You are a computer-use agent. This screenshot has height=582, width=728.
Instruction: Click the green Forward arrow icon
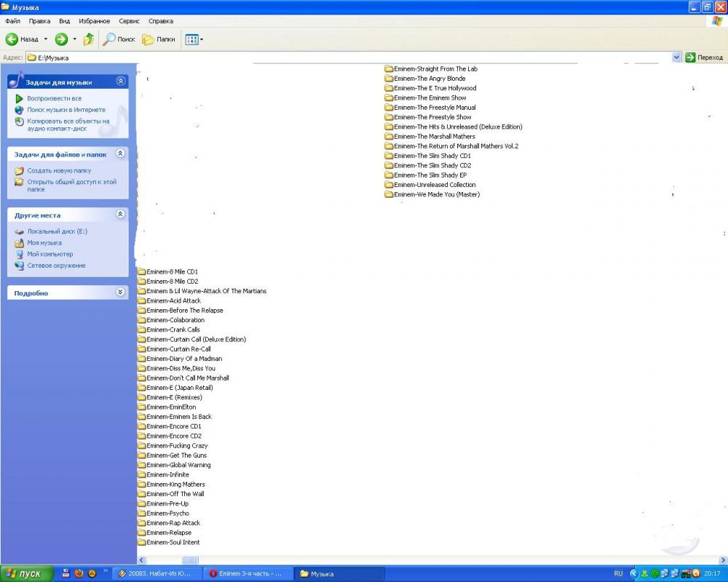coord(61,39)
